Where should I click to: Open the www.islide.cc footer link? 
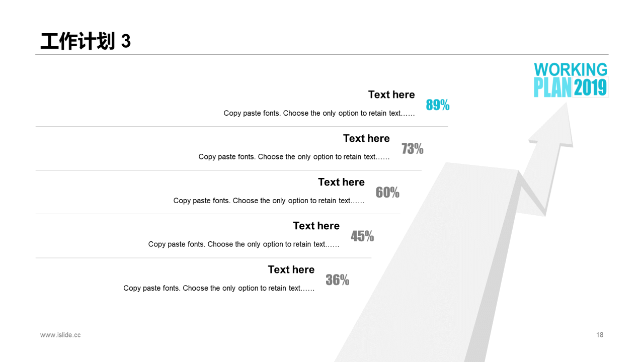(x=60, y=335)
